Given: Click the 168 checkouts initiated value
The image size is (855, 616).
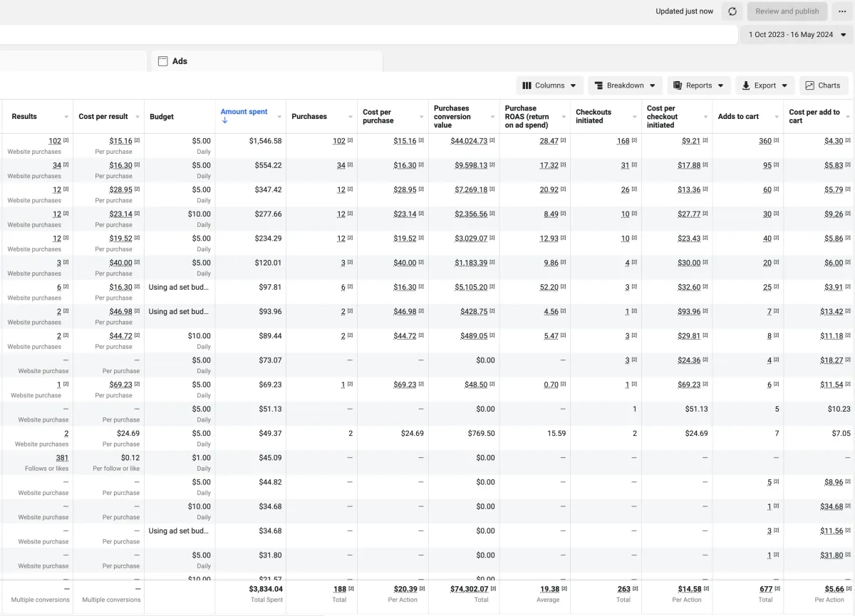Looking at the screenshot, I should click(x=623, y=141).
